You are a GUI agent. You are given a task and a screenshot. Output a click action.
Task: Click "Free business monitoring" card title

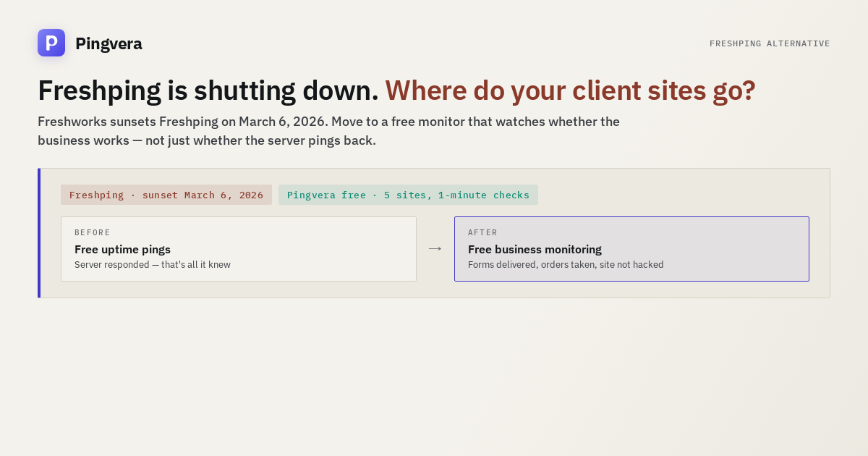535,249
